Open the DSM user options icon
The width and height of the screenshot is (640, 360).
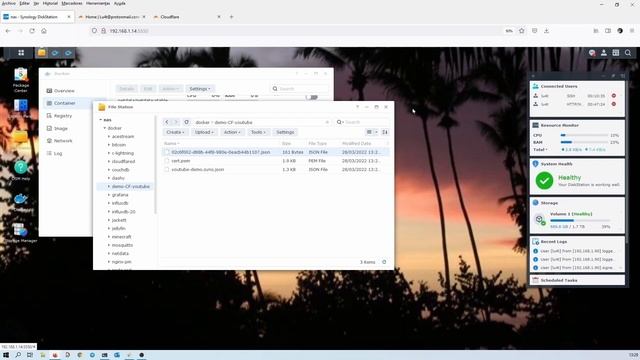pos(604,53)
